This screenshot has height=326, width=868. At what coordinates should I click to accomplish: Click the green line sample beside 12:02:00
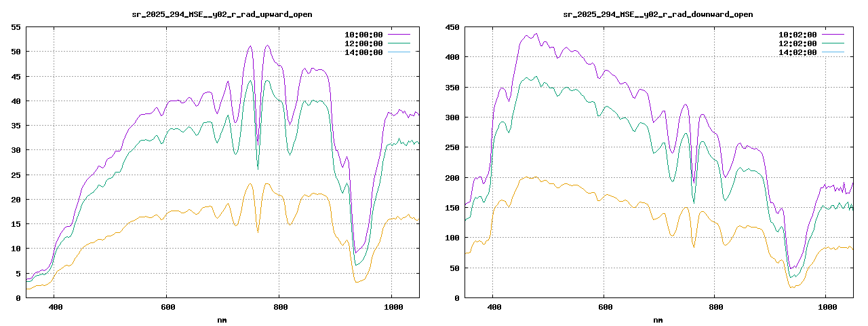pos(833,43)
